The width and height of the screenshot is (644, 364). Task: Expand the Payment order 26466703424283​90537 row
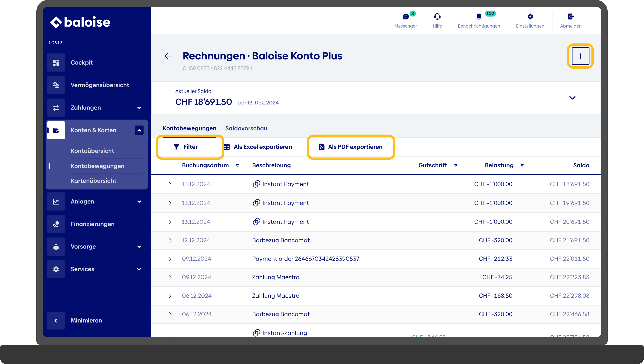(x=170, y=259)
